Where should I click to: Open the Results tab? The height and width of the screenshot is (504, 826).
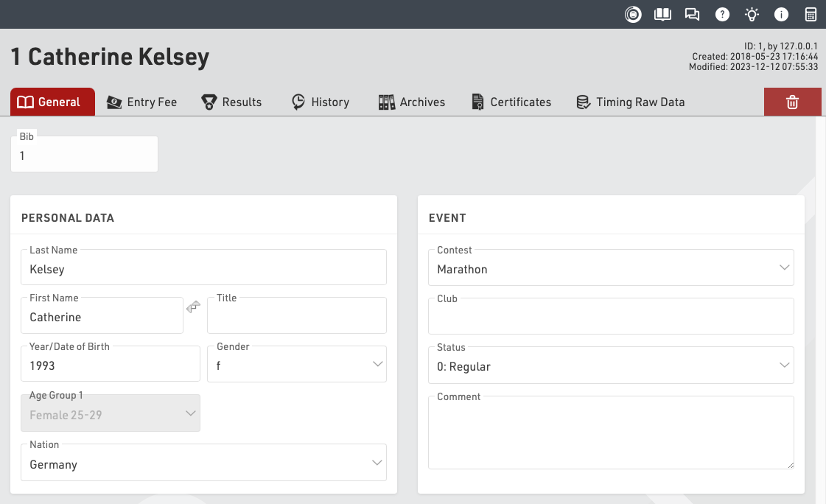(232, 102)
